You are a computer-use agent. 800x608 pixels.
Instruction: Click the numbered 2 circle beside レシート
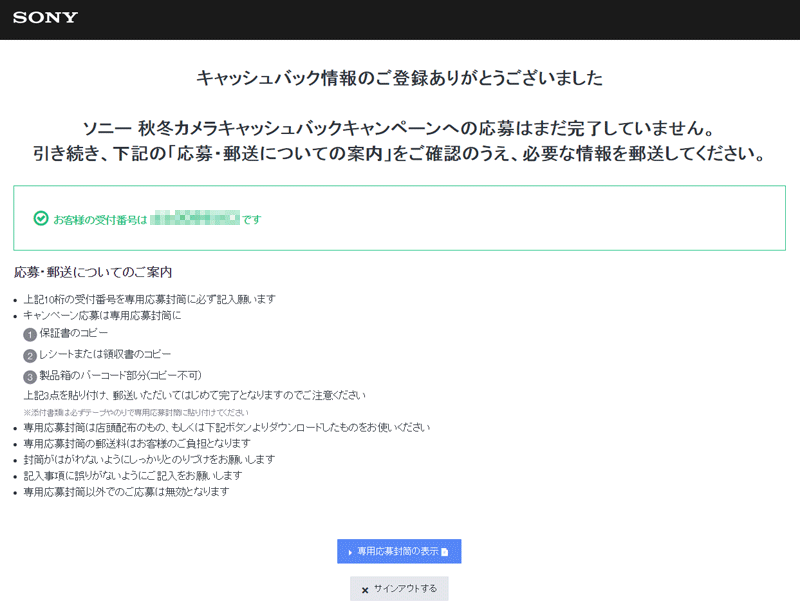30,356
